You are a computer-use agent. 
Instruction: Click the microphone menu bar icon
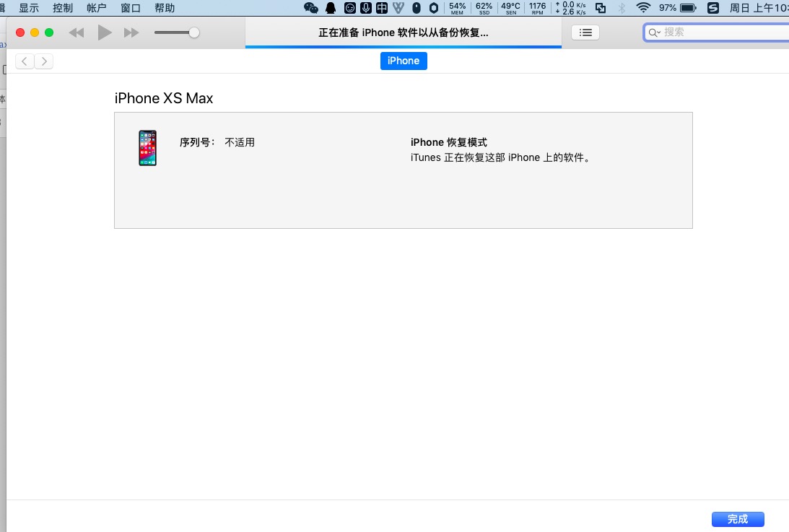click(x=366, y=8)
